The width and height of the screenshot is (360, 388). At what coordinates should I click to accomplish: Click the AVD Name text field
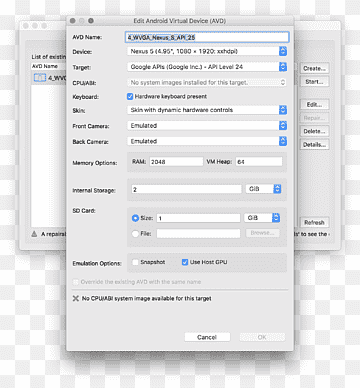(207, 37)
